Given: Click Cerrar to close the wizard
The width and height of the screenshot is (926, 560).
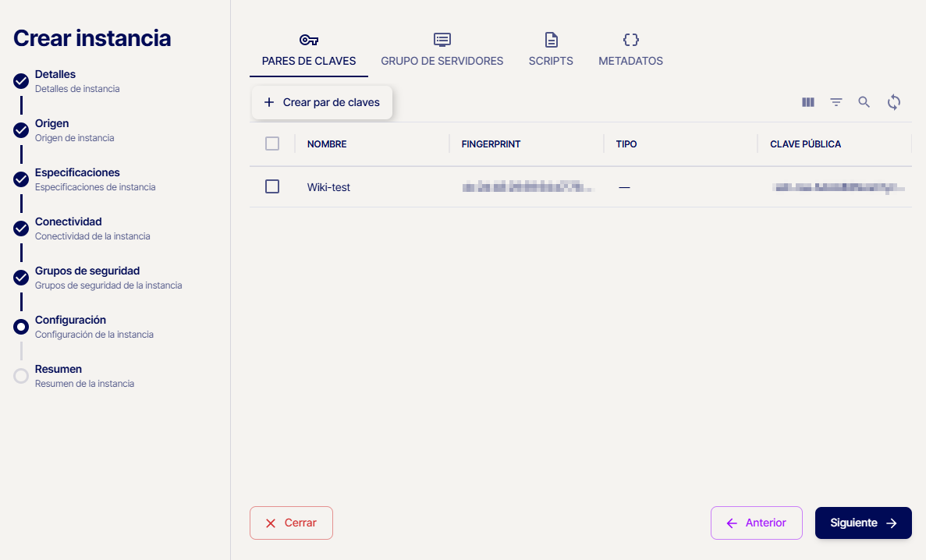Looking at the screenshot, I should click(291, 523).
